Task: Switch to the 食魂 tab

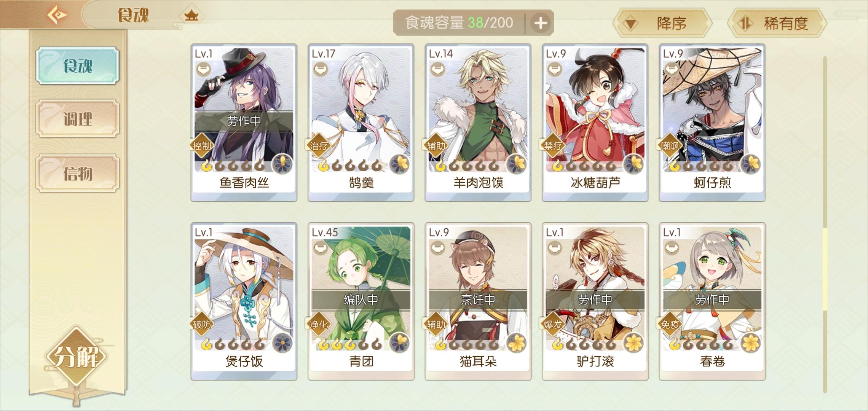Action: pyautogui.click(x=78, y=65)
